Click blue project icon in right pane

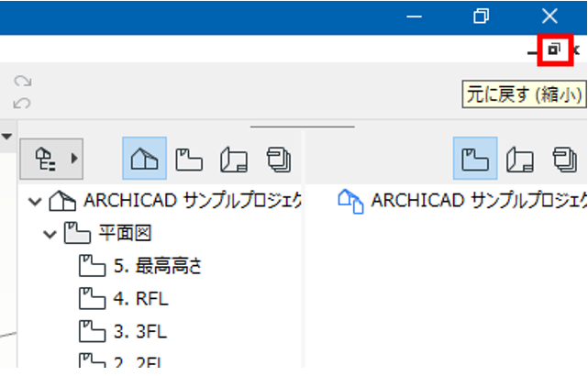coord(350,202)
